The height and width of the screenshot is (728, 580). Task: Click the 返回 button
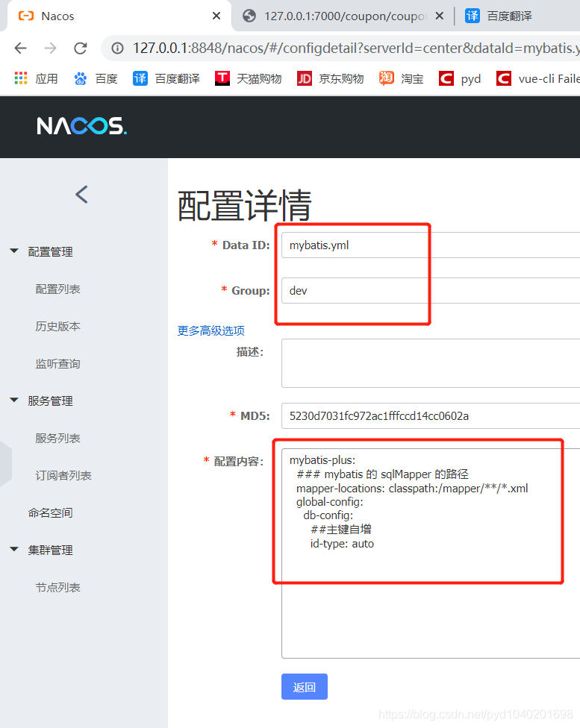click(305, 687)
